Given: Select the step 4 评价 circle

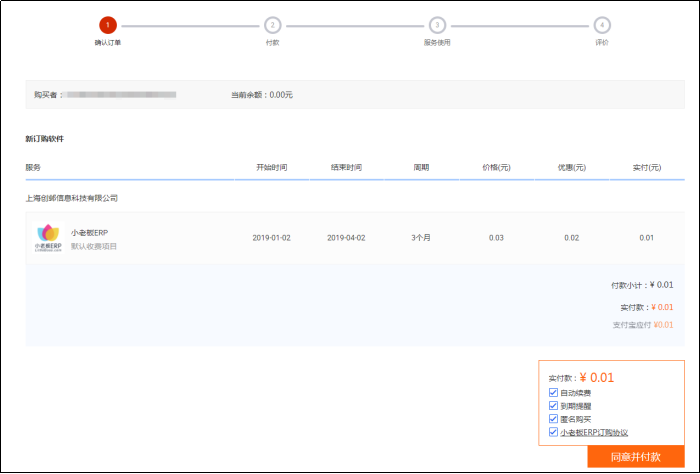Looking at the screenshot, I should point(601,24).
